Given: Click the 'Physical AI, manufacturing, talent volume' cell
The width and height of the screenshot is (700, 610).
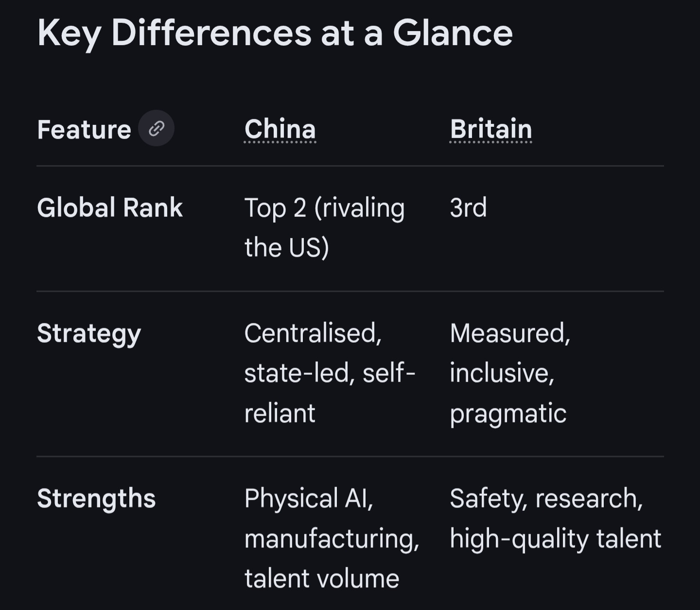Looking at the screenshot, I should (332, 539).
